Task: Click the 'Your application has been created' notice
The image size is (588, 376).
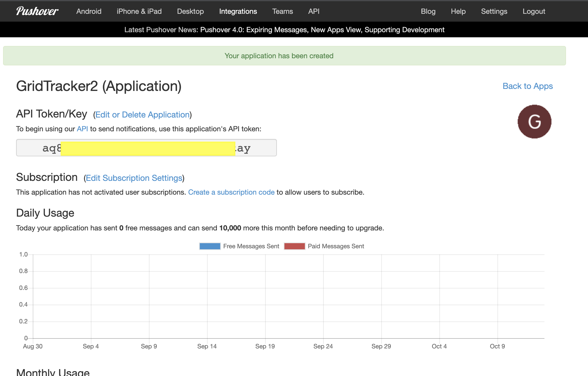Action: click(x=284, y=56)
